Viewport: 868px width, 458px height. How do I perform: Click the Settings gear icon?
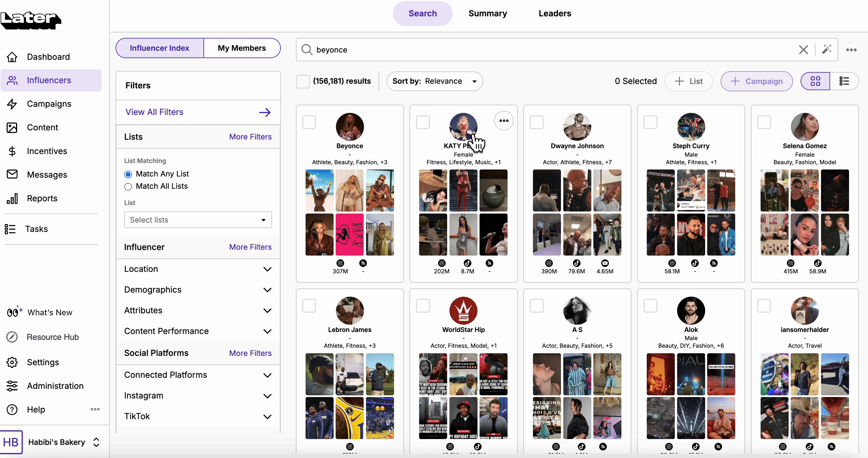(12, 362)
